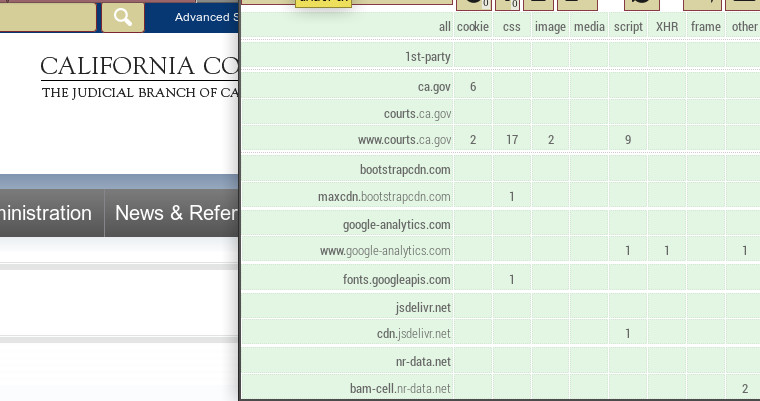Image resolution: width=760 pixels, height=401 pixels.
Task: Click the 'css' column header
Action: tap(512, 26)
